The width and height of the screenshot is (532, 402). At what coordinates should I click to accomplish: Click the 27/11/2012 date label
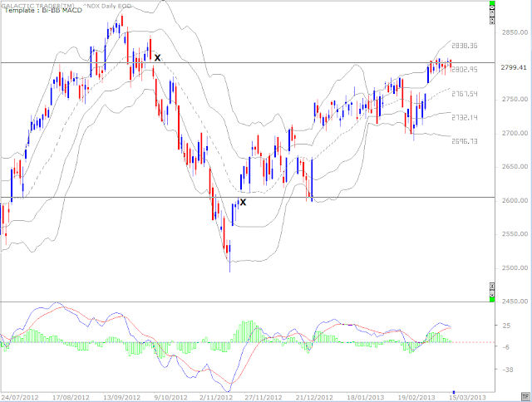pyautogui.click(x=264, y=397)
